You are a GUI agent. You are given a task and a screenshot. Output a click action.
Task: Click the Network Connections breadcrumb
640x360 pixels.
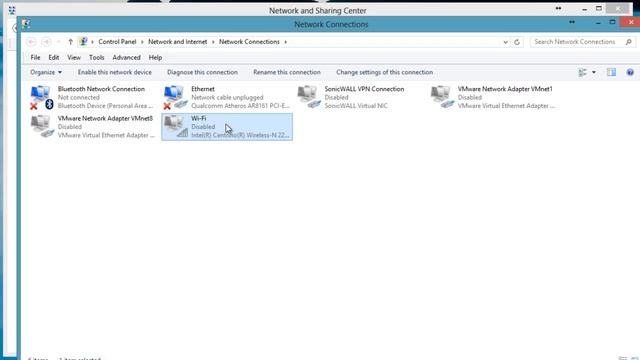coord(249,42)
